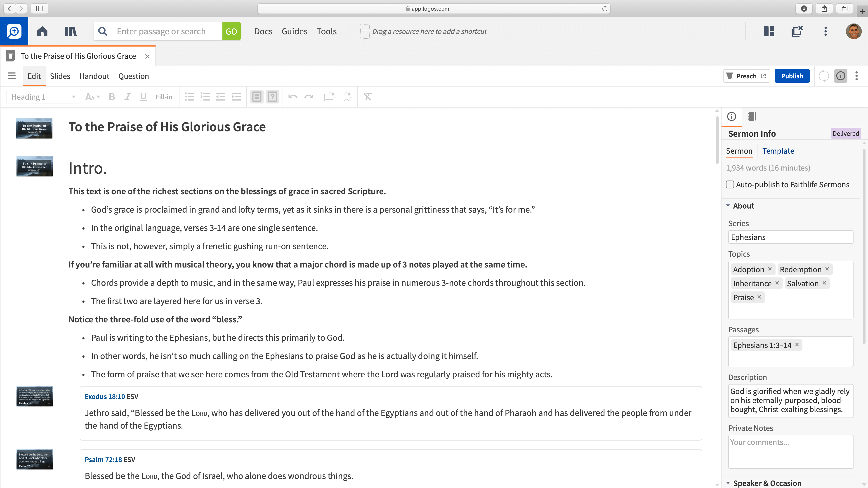
Task: Edit the Series field containing Ephesians
Action: (790, 237)
